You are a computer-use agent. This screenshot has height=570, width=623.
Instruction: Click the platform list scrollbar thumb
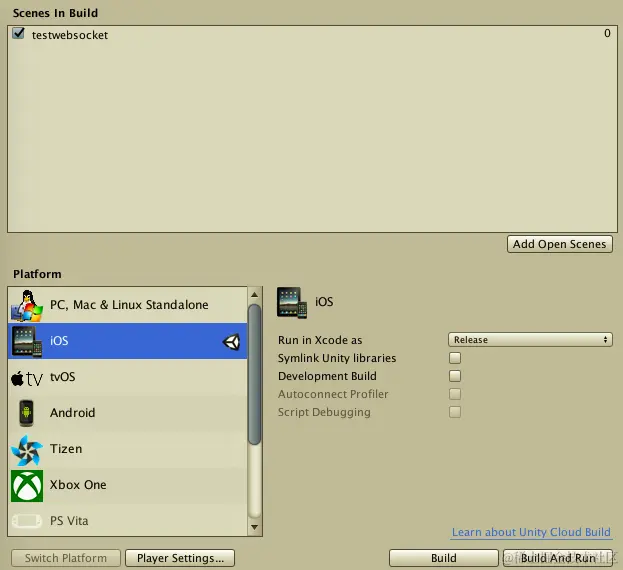[254, 375]
